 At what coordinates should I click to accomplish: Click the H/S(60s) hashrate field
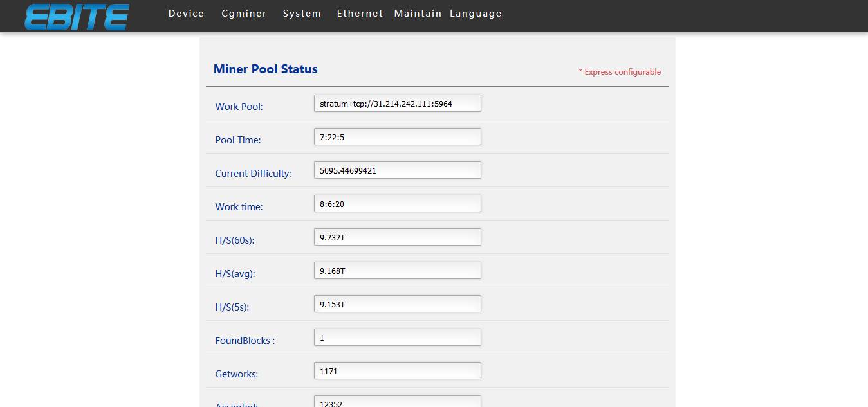tap(397, 237)
